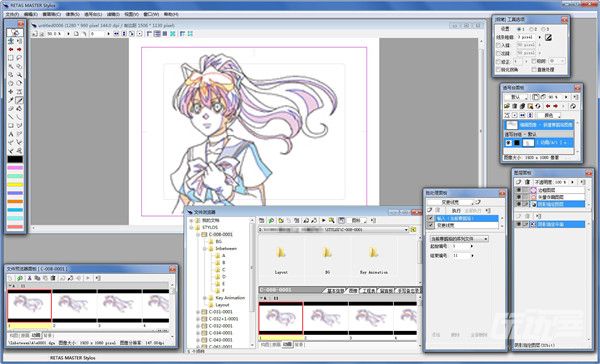Click the execute button in batch panel

456,211
